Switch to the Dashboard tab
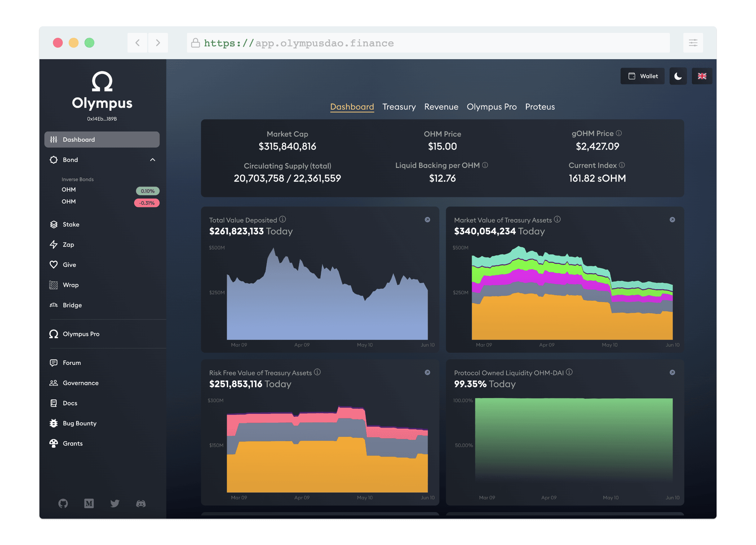The width and height of the screenshot is (756, 545). [352, 107]
